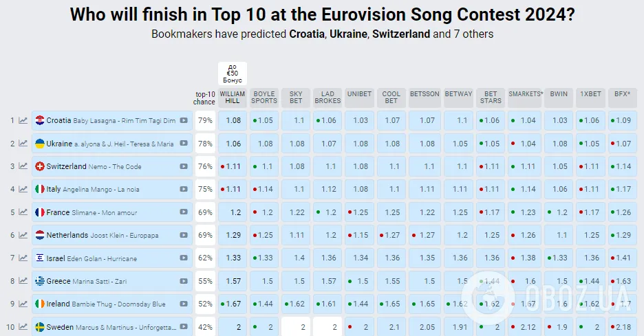
Task: Click William Hill odds 1.08 for Croatia
Action: click(x=233, y=121)
